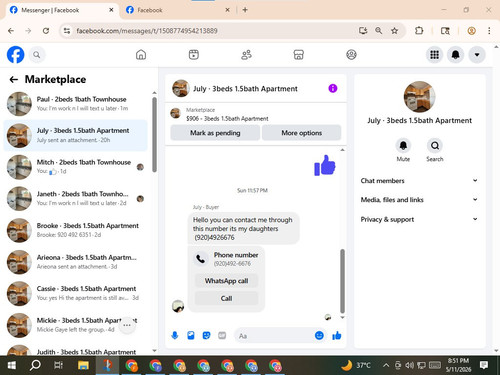The height and width of the screenshot is (375, 500).
Task: Open Paul - 2beds 1bath Townhouse chat
Action: (76, 104)
